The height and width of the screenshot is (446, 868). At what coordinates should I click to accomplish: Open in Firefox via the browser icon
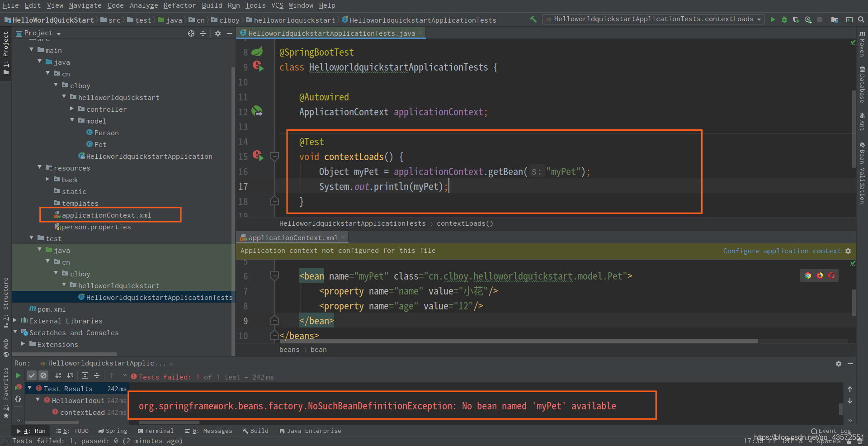pyautogui.click(x=820, y=275)
